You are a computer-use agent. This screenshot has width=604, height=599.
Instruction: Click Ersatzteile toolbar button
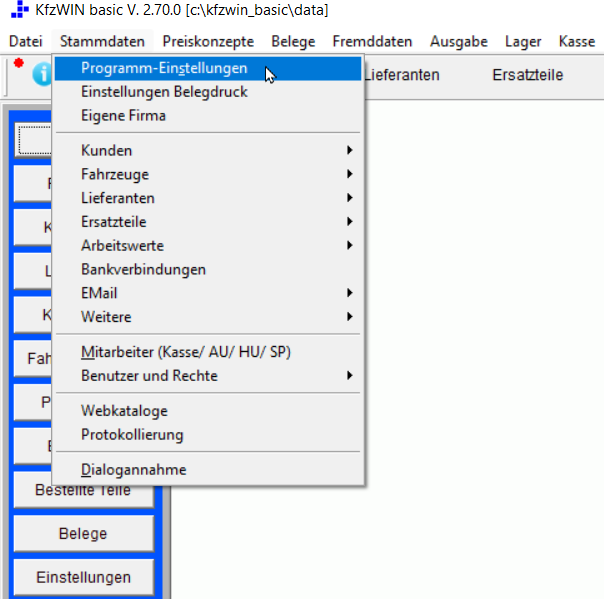click(527, 75)
